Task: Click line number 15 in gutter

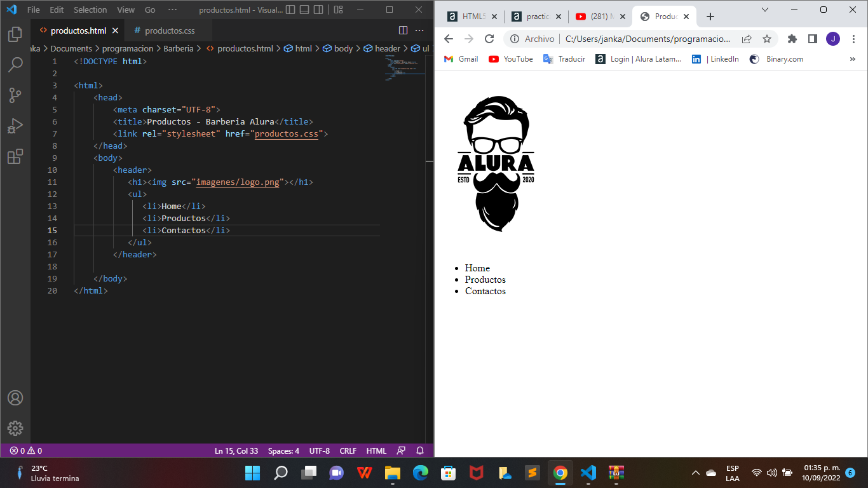Action: click(52, 230)
